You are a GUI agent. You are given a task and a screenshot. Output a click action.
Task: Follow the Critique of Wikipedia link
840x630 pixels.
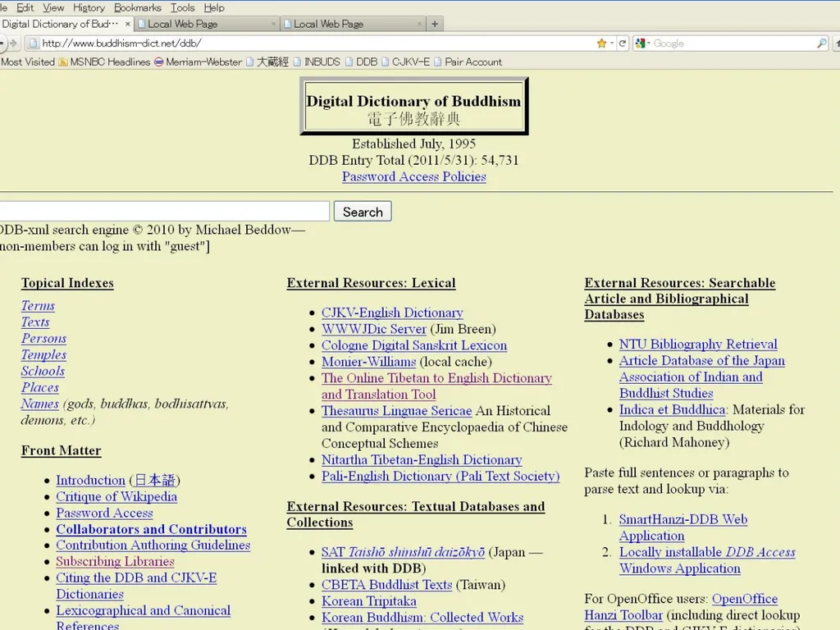(116, 496)
